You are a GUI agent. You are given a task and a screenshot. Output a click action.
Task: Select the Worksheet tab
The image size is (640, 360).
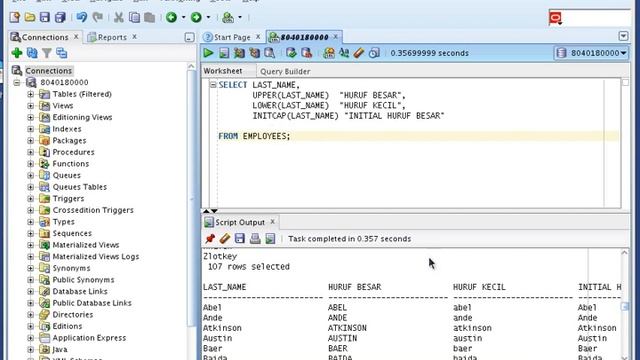[223, 71]
